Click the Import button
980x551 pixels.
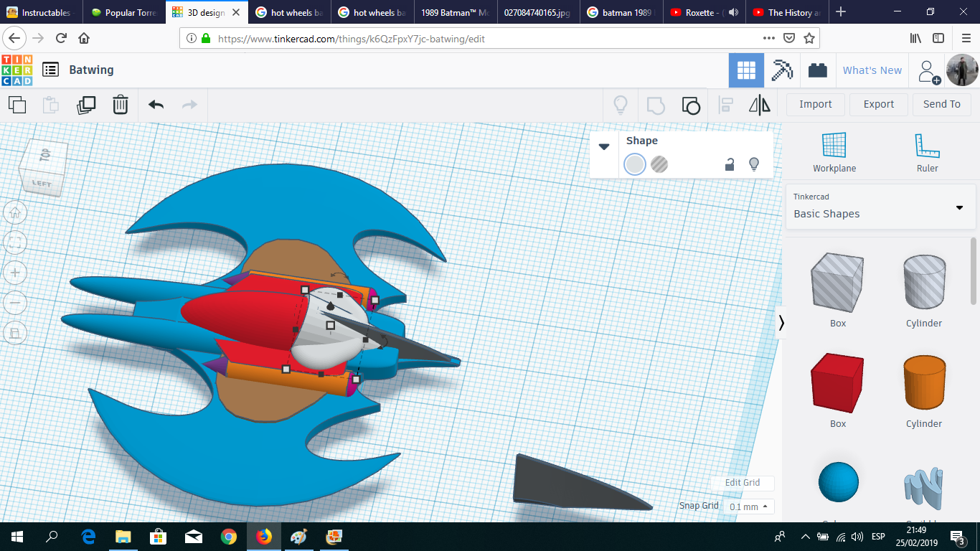(816, 104)
